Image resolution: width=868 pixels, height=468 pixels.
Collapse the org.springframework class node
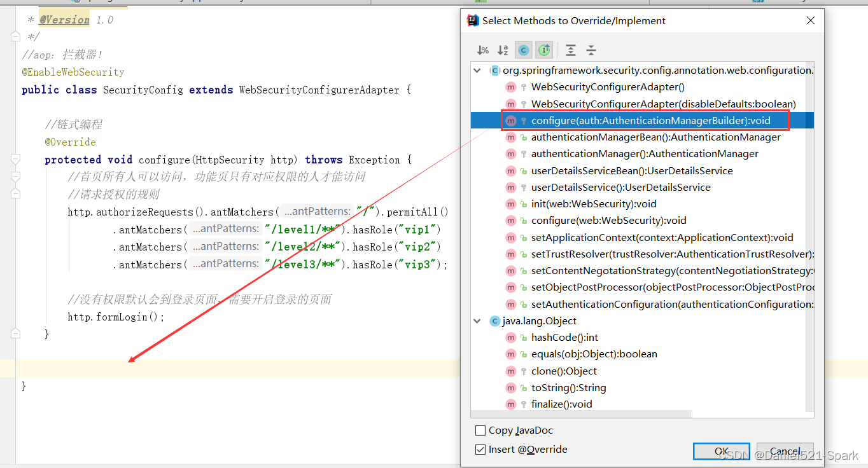478,71
